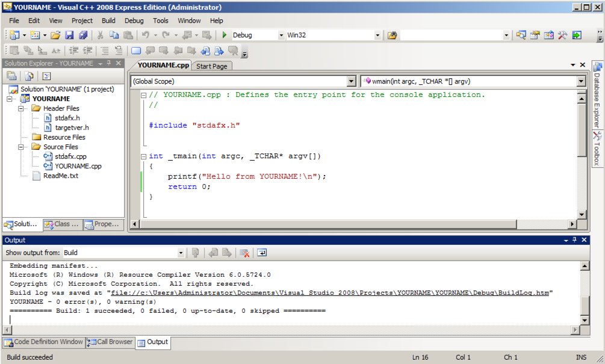
Task: Open the Show output from dropdown
Action: click(x=180, y=253)
